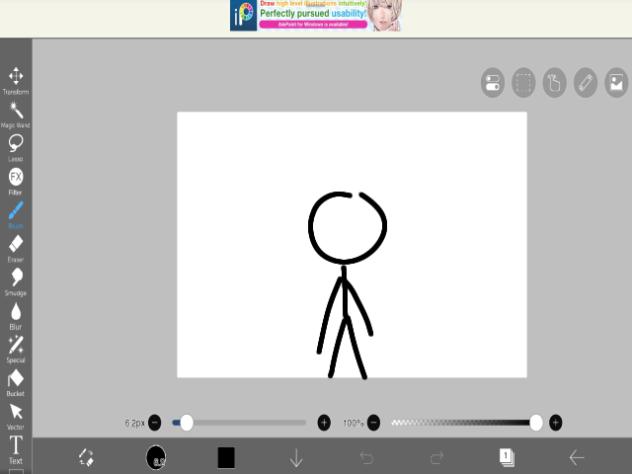632x474 pixels.
Task: Select the Bucket fill tool
Action: [16, 383]
